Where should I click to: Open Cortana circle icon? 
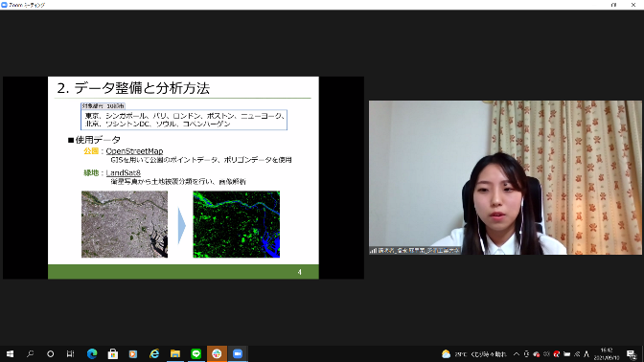[50, 353]
